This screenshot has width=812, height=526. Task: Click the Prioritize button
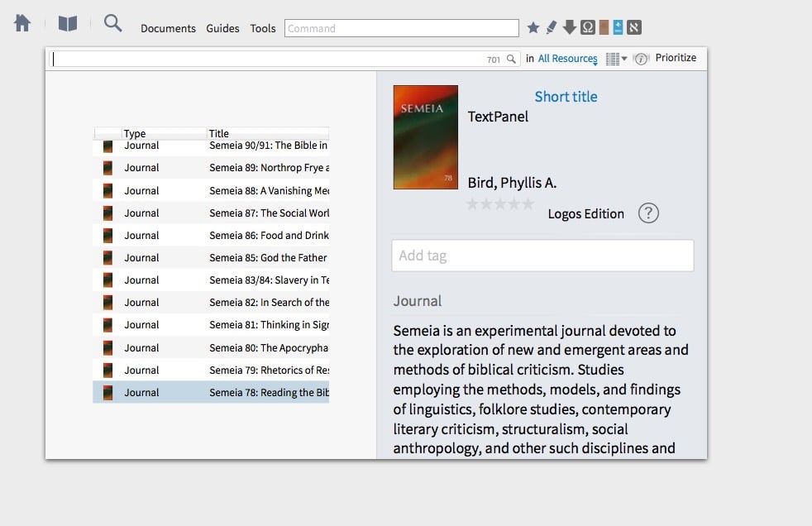(676, 58)
